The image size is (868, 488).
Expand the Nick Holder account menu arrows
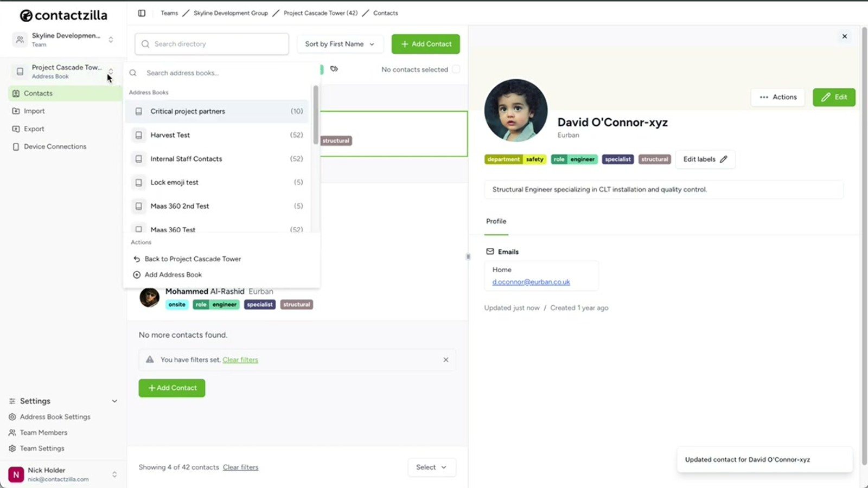[114, 474]
